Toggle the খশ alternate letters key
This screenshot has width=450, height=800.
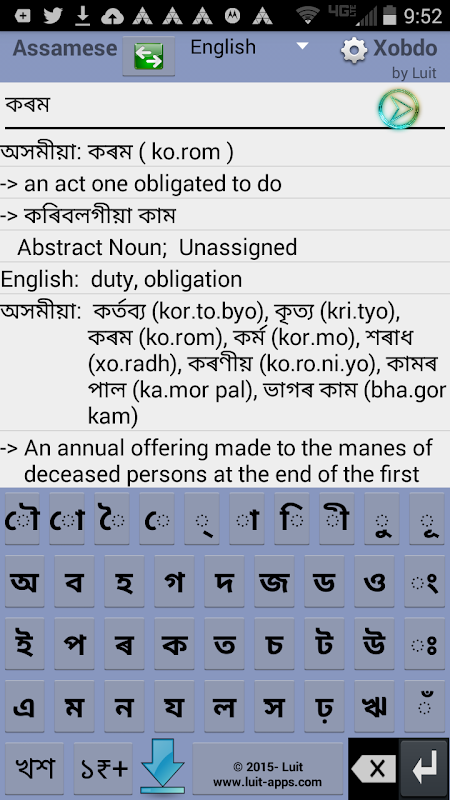(x=35, y=767)
